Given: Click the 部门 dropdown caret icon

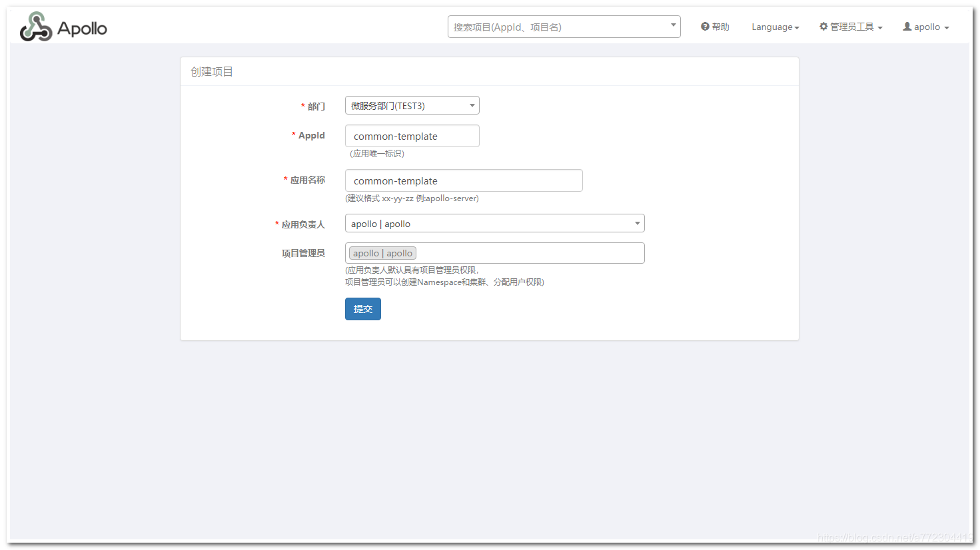Looking at the screenshot, I should click(x=472, y=105).
